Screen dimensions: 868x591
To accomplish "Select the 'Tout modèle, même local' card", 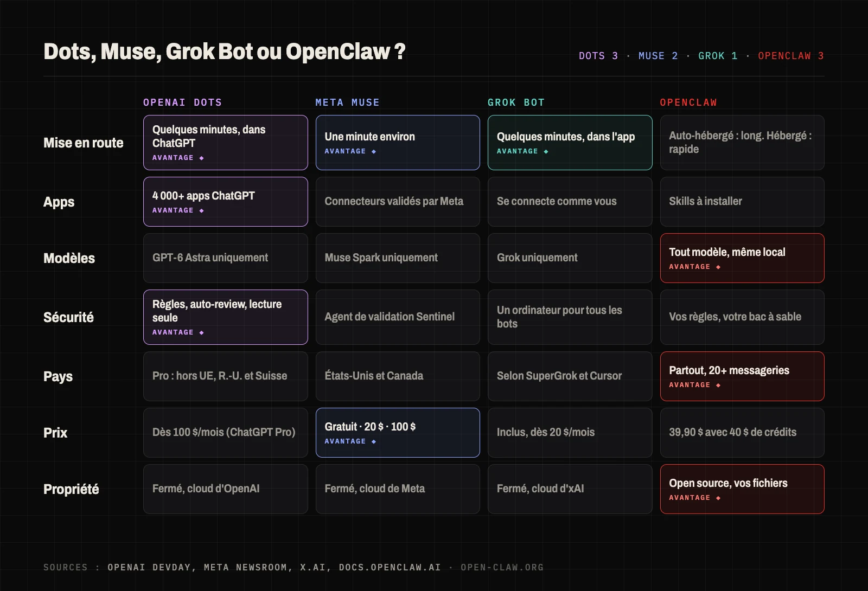I will click(x=742, y=258).
